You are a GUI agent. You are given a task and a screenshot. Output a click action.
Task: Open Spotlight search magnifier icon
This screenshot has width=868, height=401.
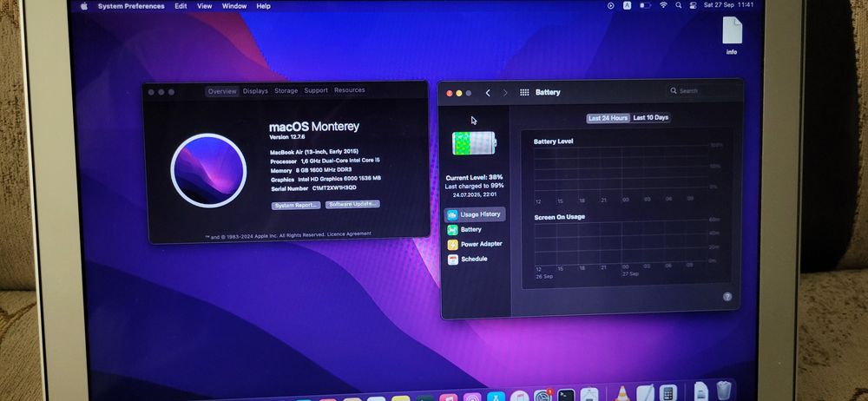click(x=678, y=5)
